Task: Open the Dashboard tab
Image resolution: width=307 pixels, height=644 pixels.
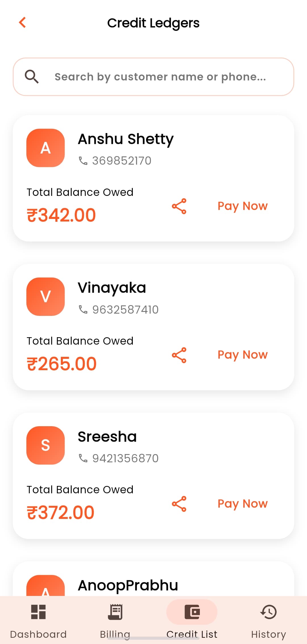Action: (38, 621)
